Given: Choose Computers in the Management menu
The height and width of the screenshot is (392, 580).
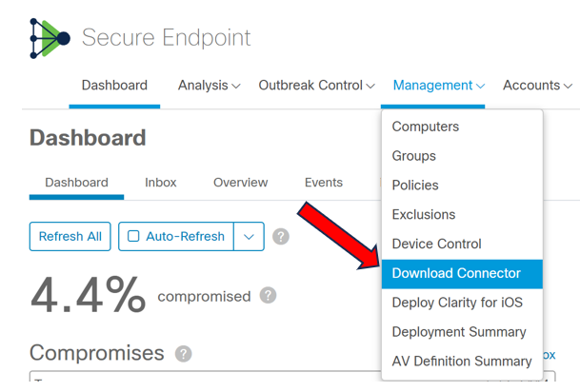Looking at the screenshot, I should [426, 127].
